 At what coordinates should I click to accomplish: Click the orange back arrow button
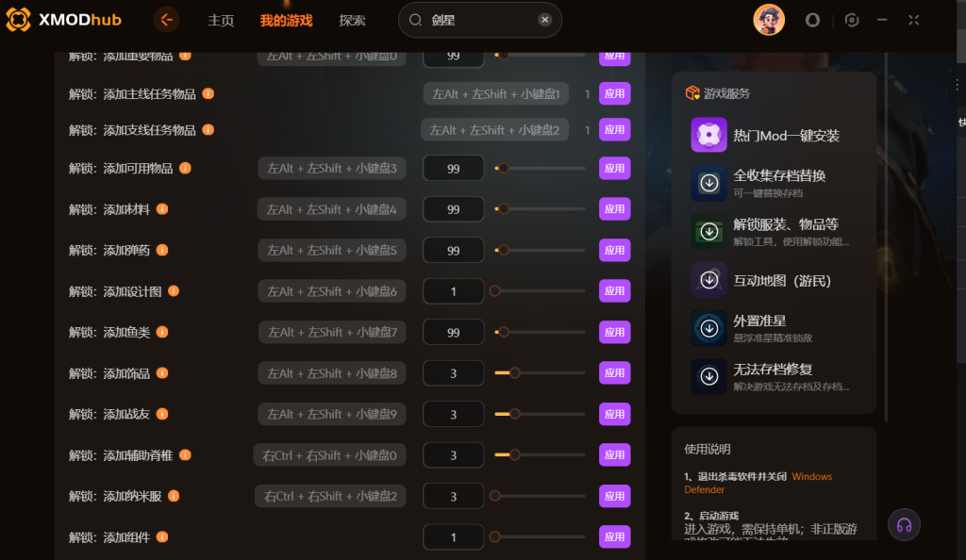tap(166, 21)
